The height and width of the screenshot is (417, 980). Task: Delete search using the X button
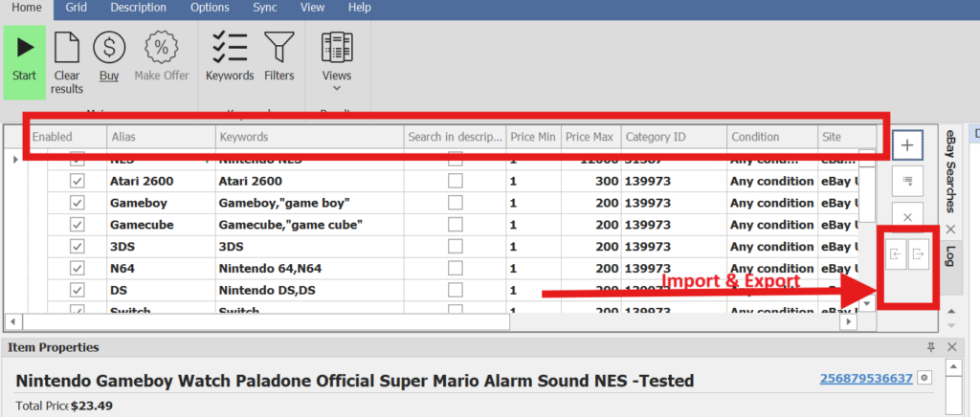click(907, 216)
